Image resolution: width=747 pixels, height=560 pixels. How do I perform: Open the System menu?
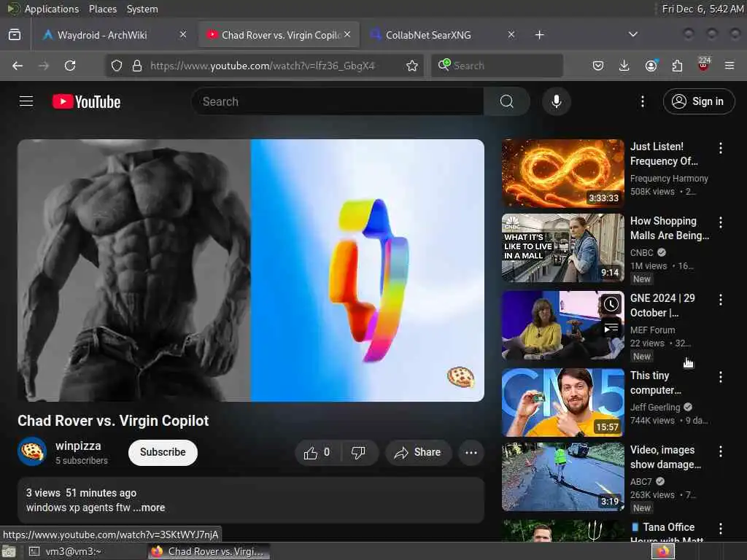[x=142, y=9]
